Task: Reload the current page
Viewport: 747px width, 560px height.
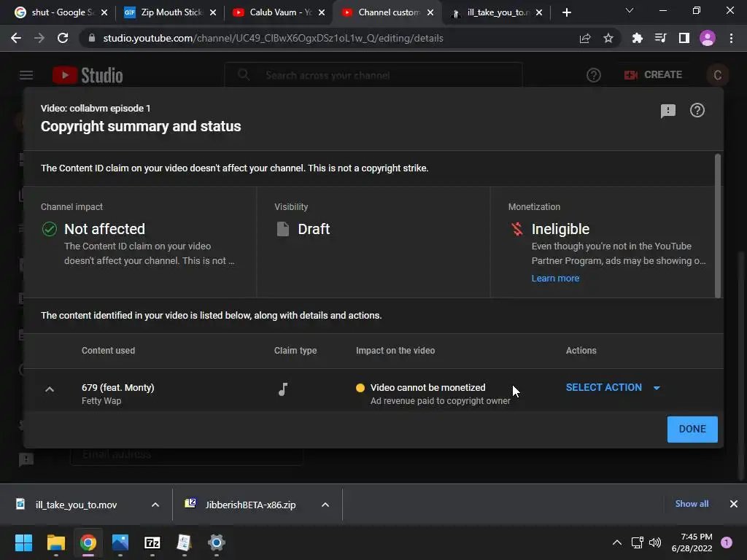Action: pyautogui.click(x=63, y=38)
